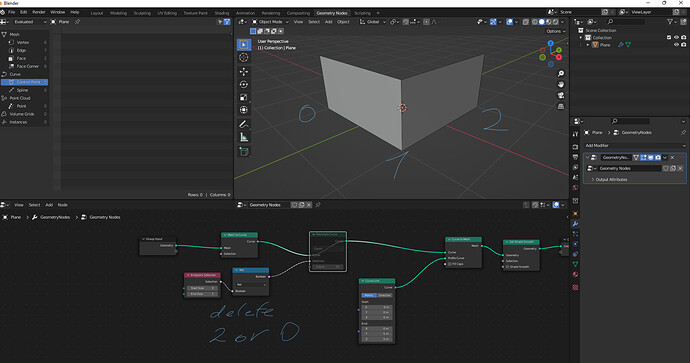Screen dimensions: 690x363
Task: Click the Outliner search field
Action: [x=626, y=22]
